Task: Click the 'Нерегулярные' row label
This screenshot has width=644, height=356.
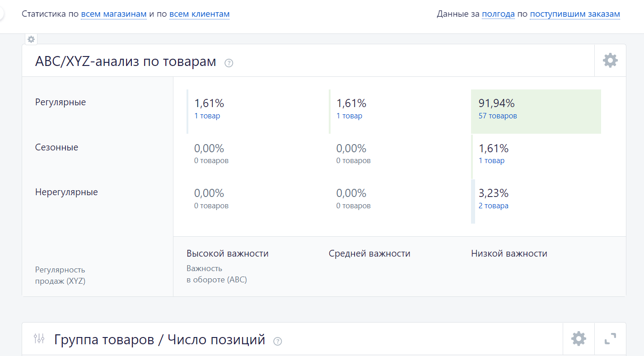Action: (66, 192)
